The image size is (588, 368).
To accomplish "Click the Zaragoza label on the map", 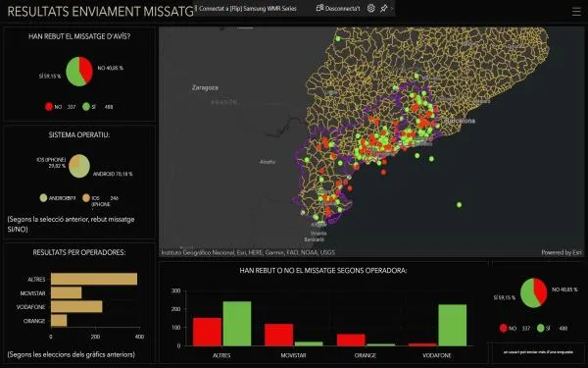I will 205,87.
